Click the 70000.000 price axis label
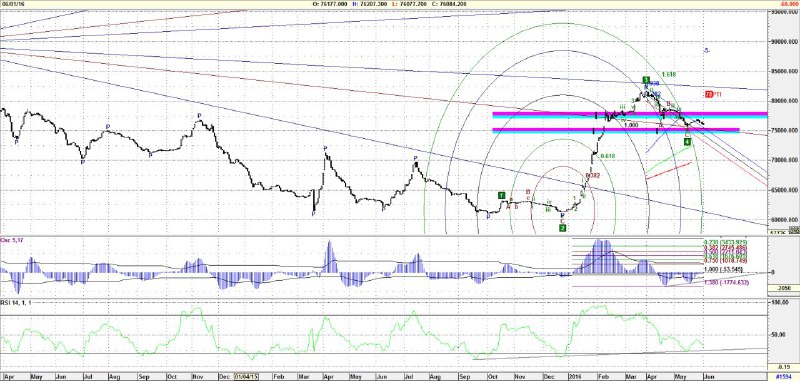Viewport: 800px width, 381px height. click(784, 160)
